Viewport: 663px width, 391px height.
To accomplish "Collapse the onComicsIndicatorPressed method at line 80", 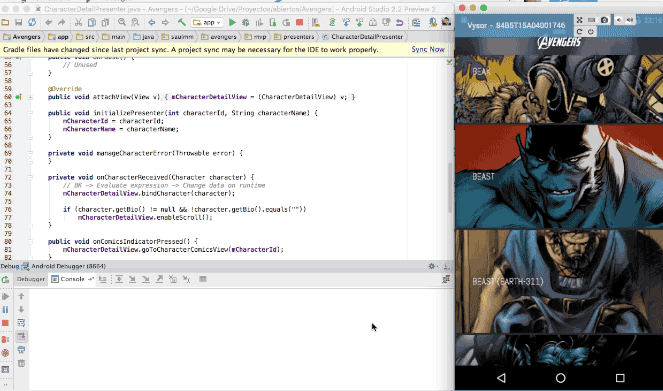I will click(x=30, y=242).
